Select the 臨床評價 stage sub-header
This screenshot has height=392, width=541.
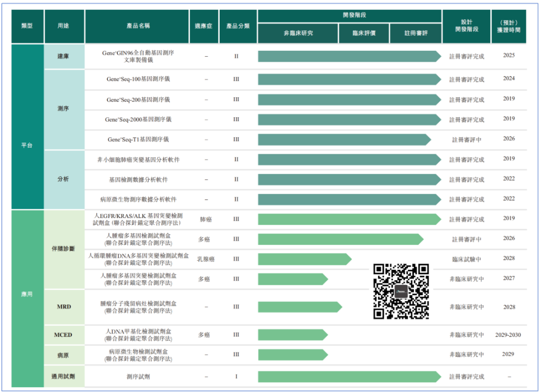point(364,34)
